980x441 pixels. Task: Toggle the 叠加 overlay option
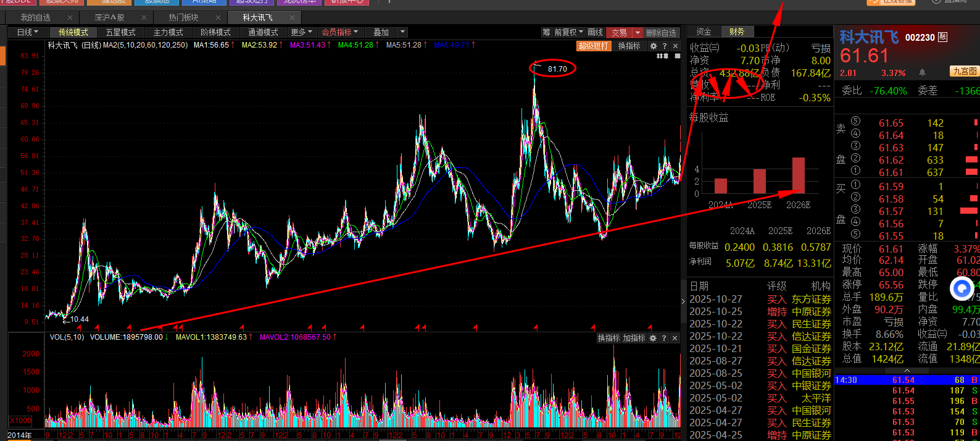pos(381,32)
